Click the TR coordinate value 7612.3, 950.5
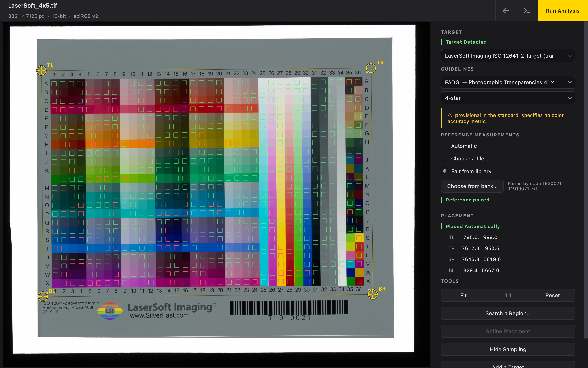This screenshot has width=588, height=368. [x=480, y=248]
